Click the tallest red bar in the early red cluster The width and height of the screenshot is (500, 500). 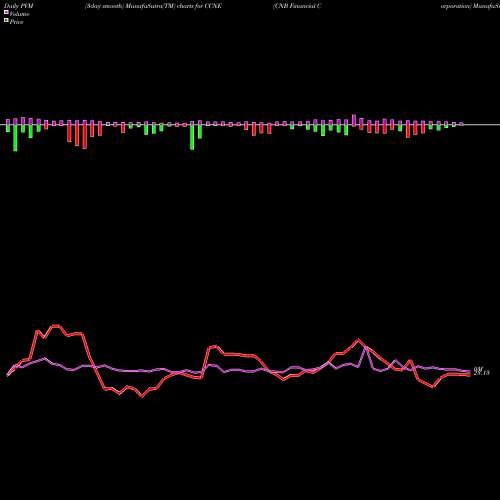[85, 137]
